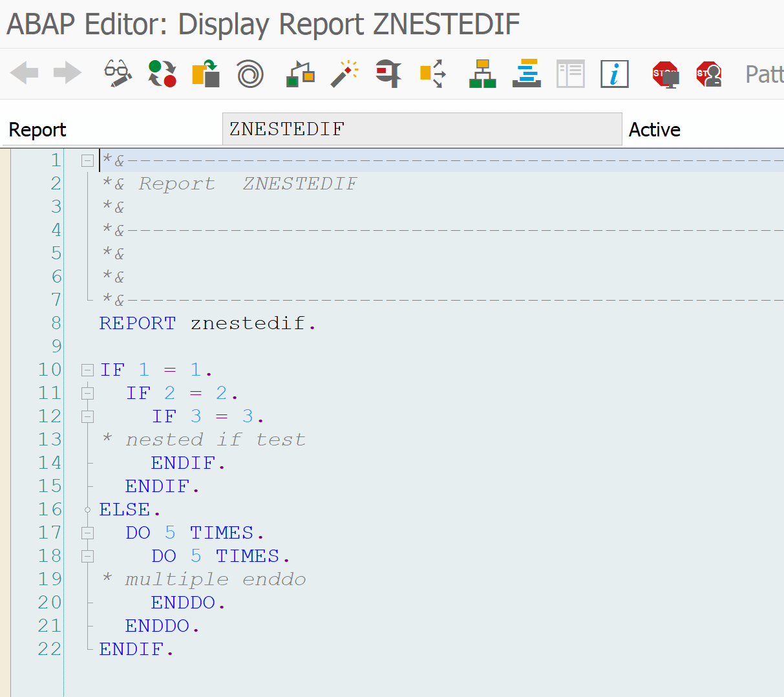Open the navigation hierarchy icon
The image size is (784, 697).
482,74
